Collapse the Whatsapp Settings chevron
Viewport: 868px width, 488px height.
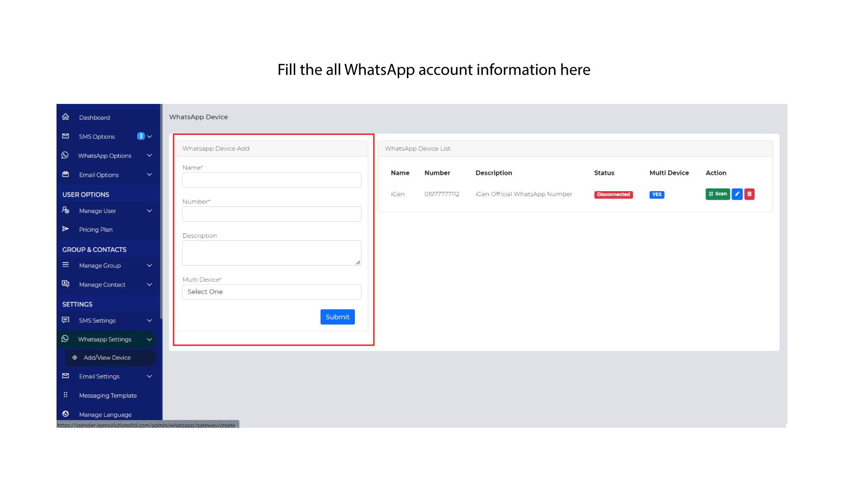point(150,339)
